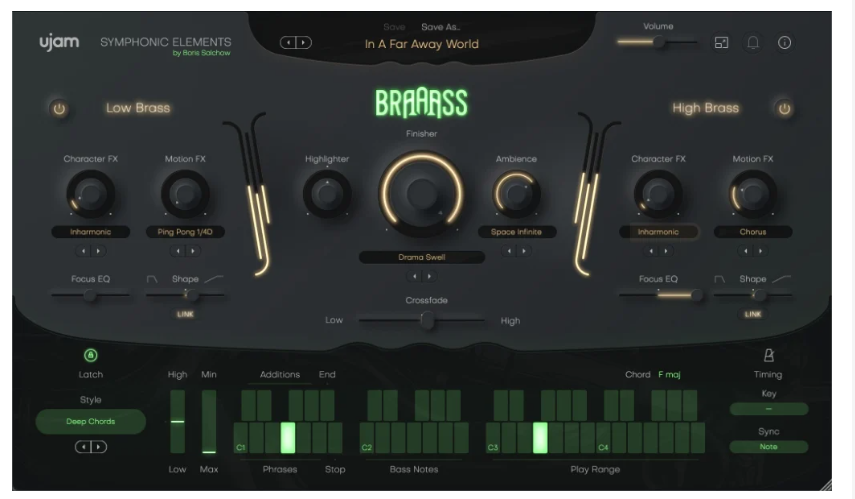This screenshot has height=499, width=855.
Task: Click the lit Phrases key
Action: tap(288, 438)
